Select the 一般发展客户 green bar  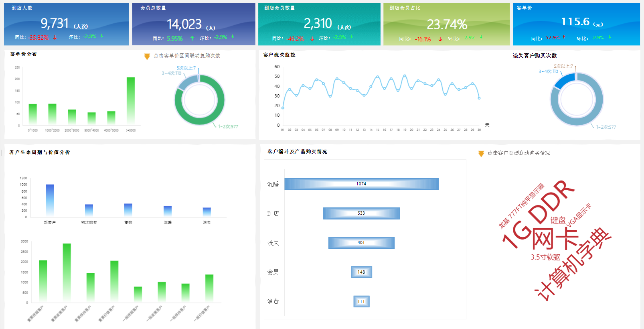click(x=162, y=292)
